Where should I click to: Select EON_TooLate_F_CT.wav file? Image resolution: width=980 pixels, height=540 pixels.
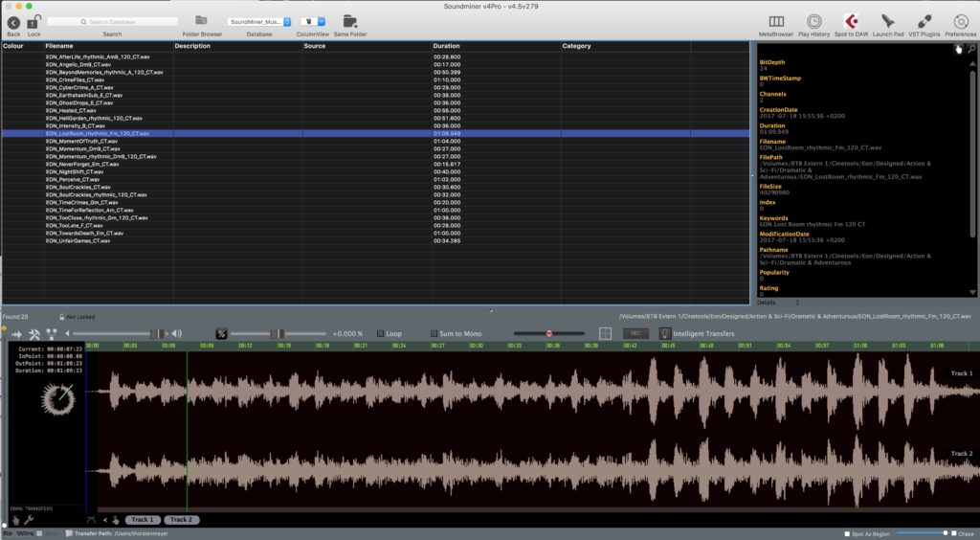(x=74, y=226)
